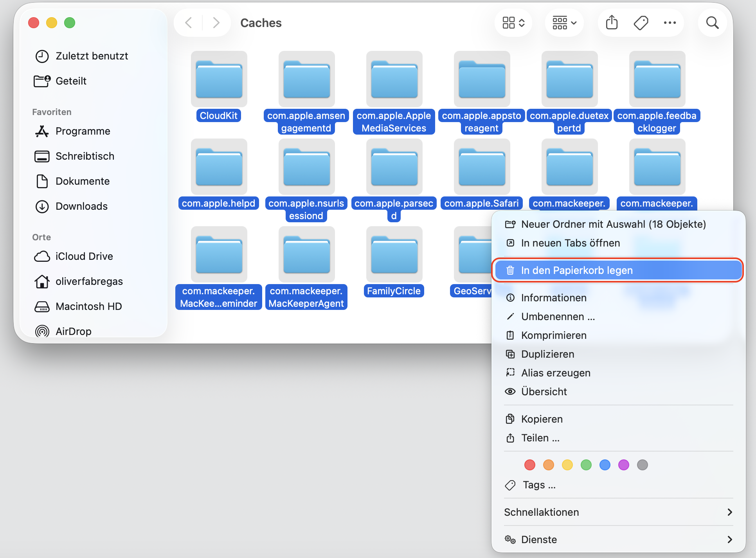Screen dimensions: 756x558
Task: Apply the purple tag color
Action: pyautogui.click(x=624, y=465)
